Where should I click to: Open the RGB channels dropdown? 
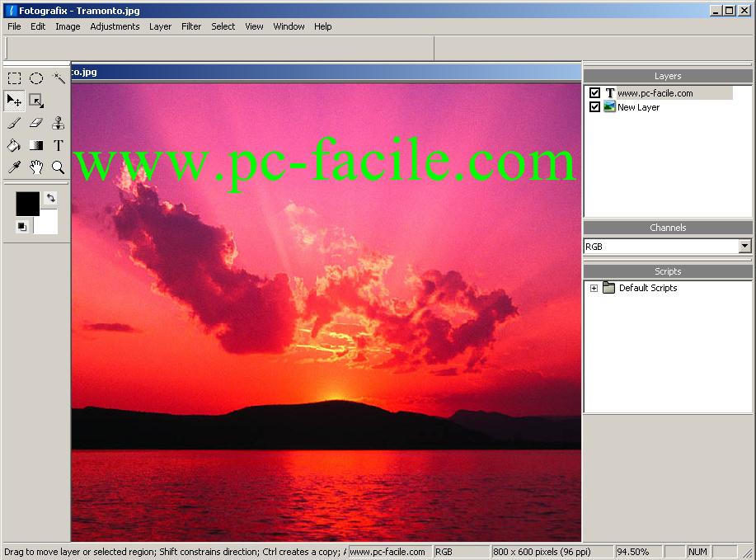744,246
